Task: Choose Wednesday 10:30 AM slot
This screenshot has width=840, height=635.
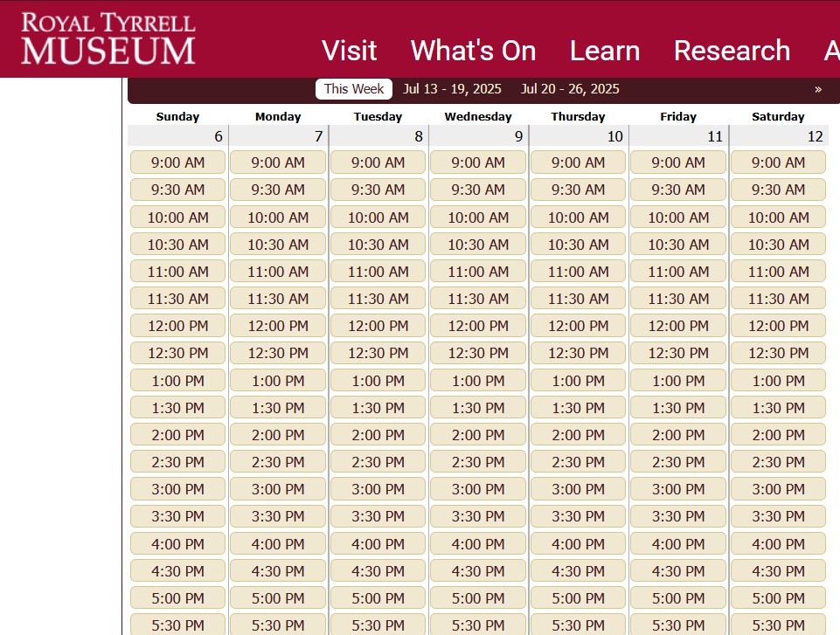Action: click(x=478, y=245)
